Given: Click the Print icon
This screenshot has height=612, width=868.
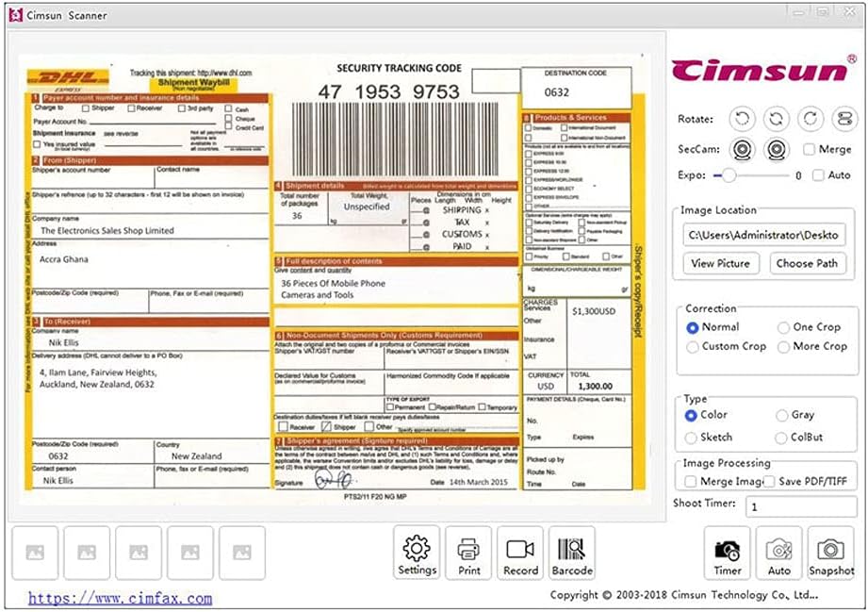Looking at the screenshot, I should tap(468, 554).
